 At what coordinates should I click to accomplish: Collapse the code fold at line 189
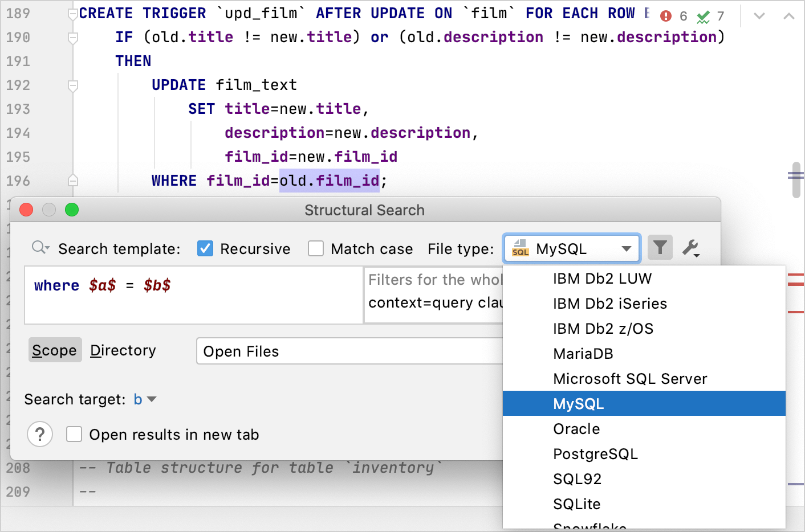[72, 14]
